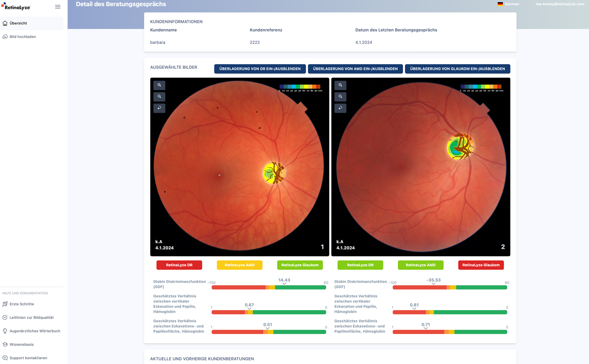Click the GDF scale bar showing 14.43

(269, 287)
